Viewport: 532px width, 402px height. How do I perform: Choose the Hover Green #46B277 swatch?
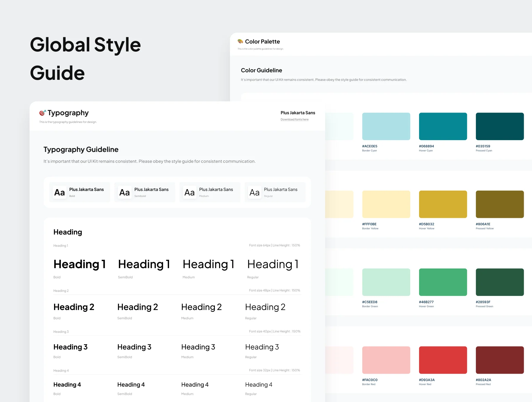(x=443, y=282)
